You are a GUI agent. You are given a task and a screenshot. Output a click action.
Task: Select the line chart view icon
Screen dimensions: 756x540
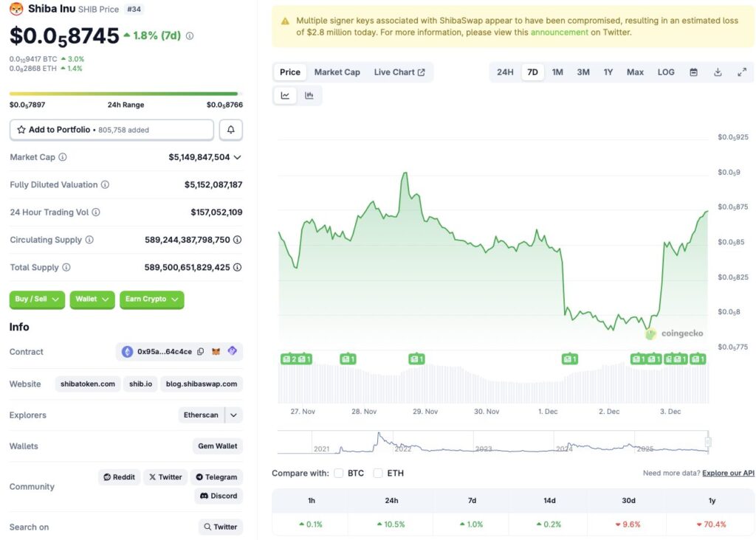click(x=285, y=95)
